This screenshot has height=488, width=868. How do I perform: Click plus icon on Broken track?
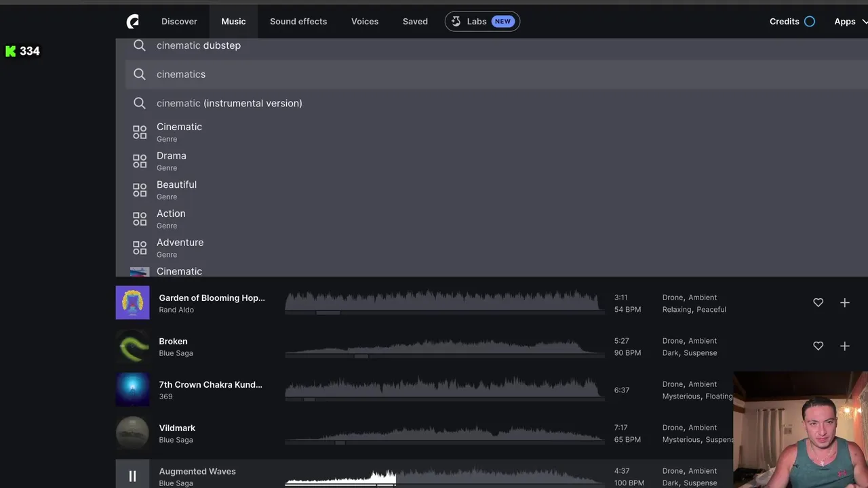(x=844, y=346)
